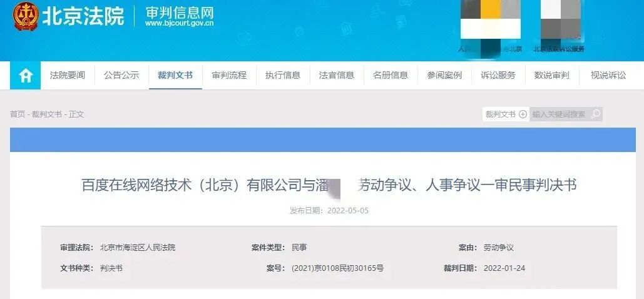Click the case number (2021)京0108民初30165号
The image size is (644, 299).
click(x=337, y=268)
